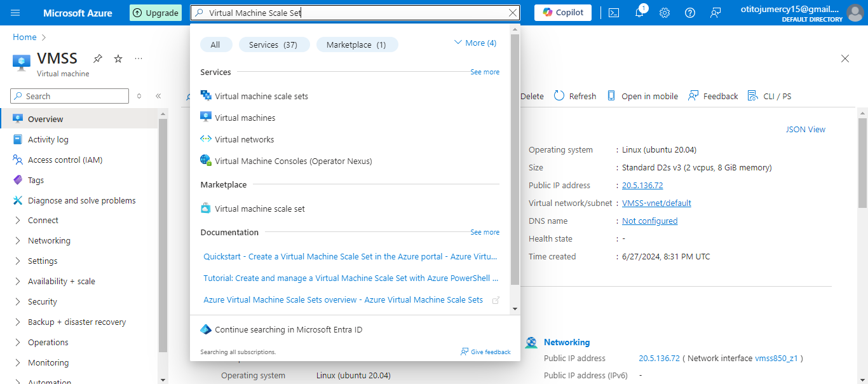Open Cloud Shell from the top bar

click(614, 13)
